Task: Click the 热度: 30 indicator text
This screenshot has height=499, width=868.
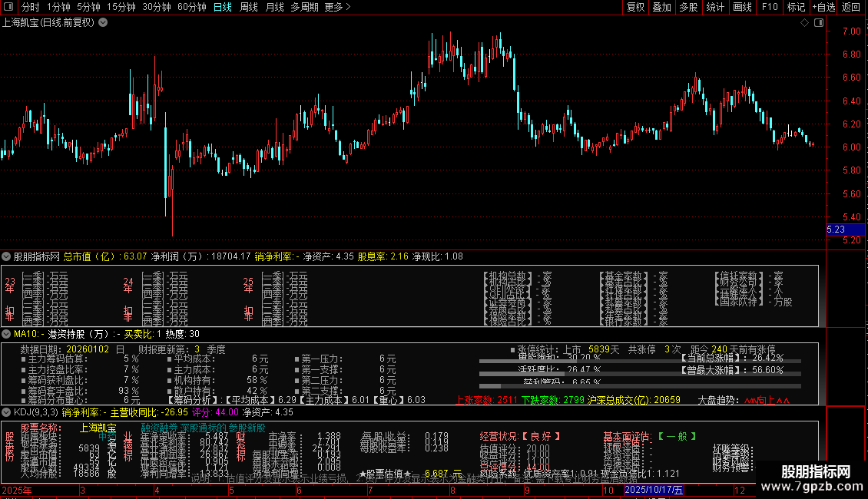Action: pos(183,334)
